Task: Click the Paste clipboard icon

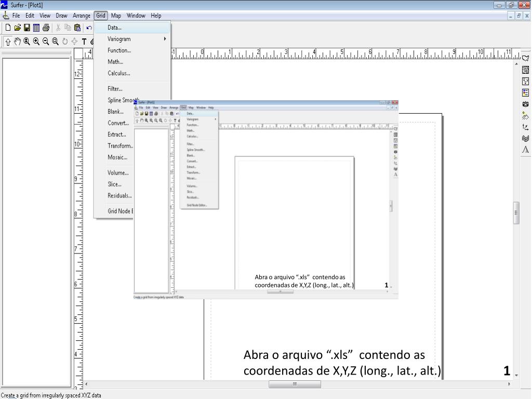Action: tap(77, 28)
